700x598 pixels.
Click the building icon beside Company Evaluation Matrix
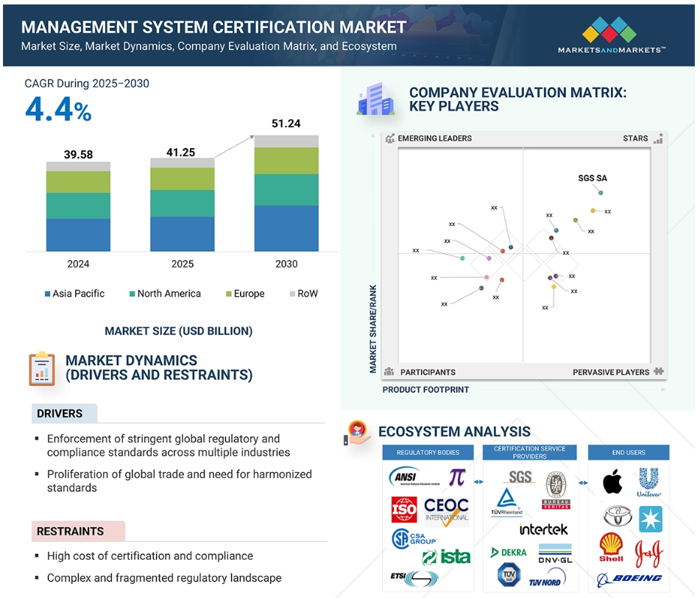(x=376, y=99)
